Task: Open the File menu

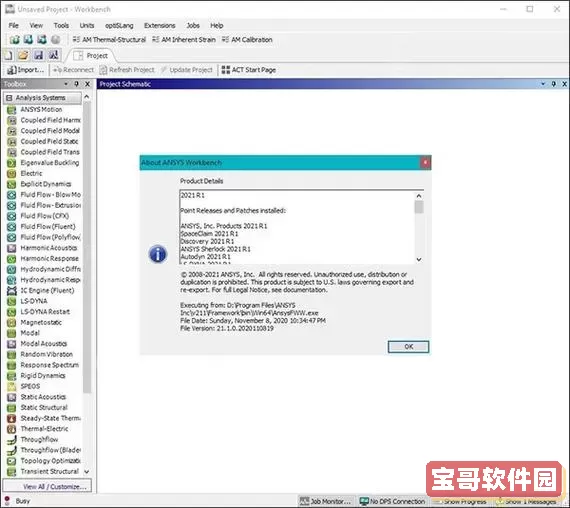Action: coord(13,25)
